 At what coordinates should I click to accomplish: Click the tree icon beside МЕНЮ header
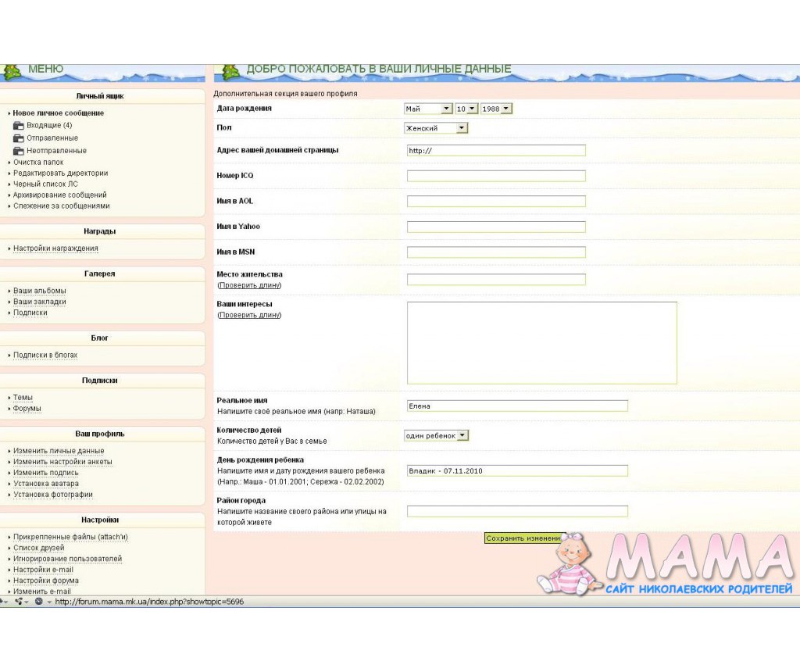[x=12, y=72]
